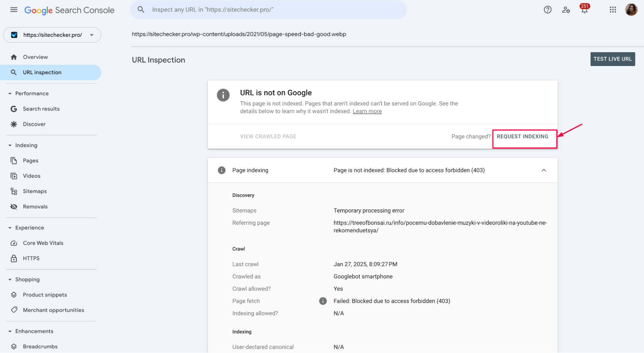Click the Search results Google G icon

14,109
